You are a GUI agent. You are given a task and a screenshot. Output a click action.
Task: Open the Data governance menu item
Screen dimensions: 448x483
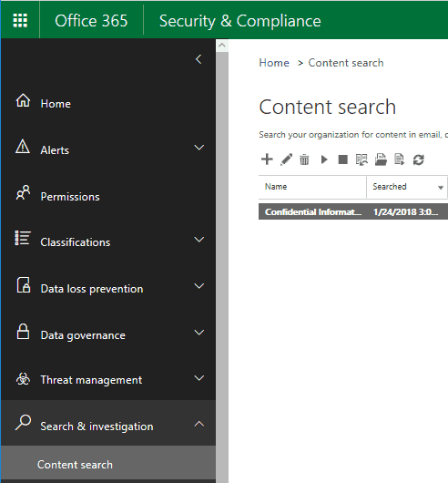coord(83,335)
